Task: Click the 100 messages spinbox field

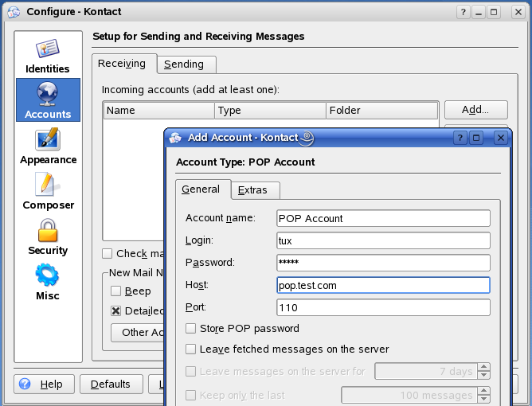Action: [x=409, y=395]
